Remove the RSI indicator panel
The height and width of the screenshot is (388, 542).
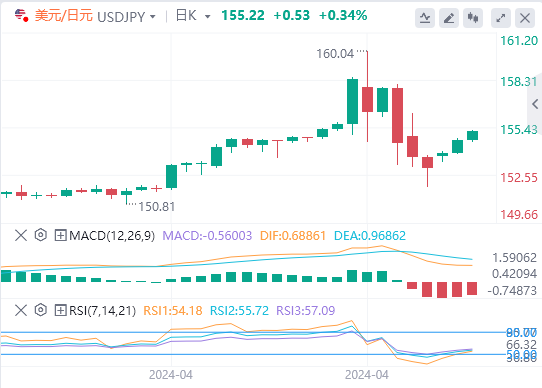tap(21, 310)
